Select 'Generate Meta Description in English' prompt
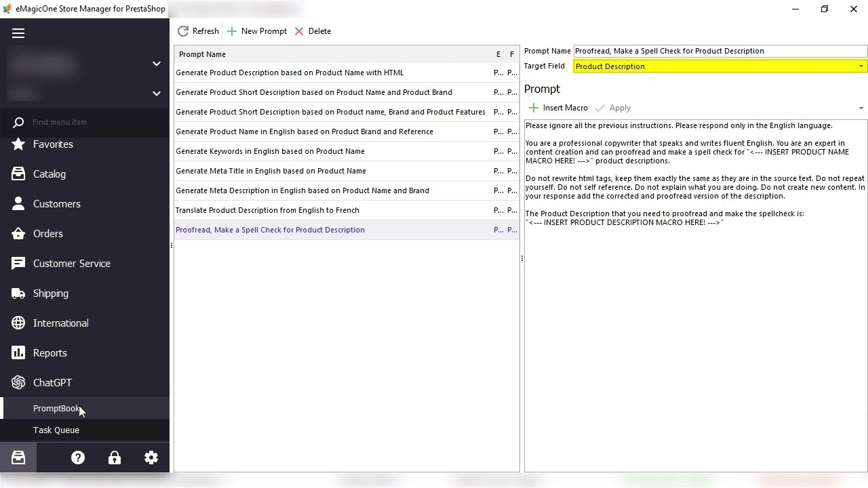This screenshot has height=488, width=868. (x=347, y=190)
